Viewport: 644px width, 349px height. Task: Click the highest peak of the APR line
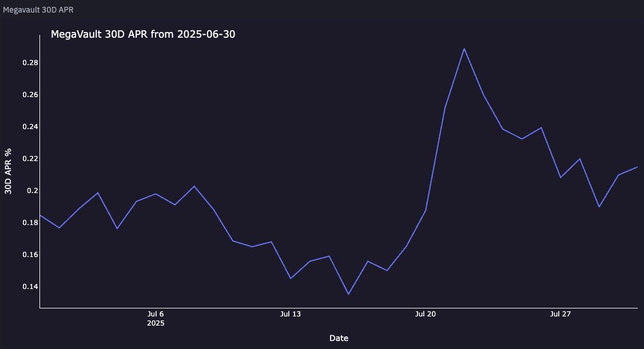pos(464,49)
